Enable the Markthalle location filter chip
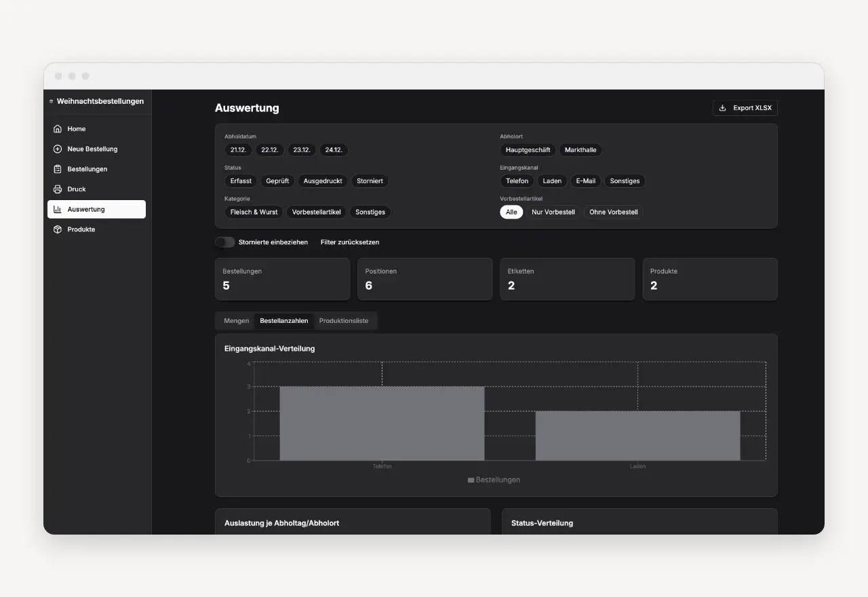This screenshot has width=868, height=597. (x=580, y=150)
